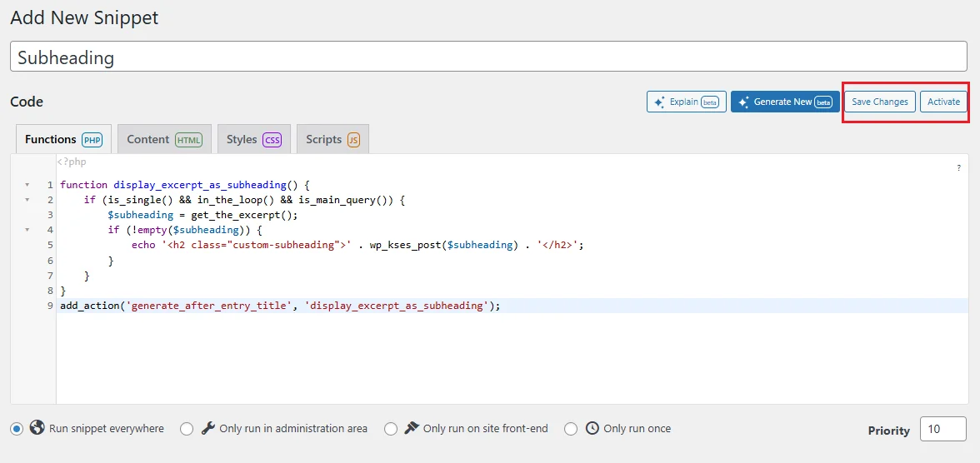Click the line '$subheading = get_the_excerpt();'
Image resolution: width=980 pixels, height=463 pixels.
[x=203, y=215]
